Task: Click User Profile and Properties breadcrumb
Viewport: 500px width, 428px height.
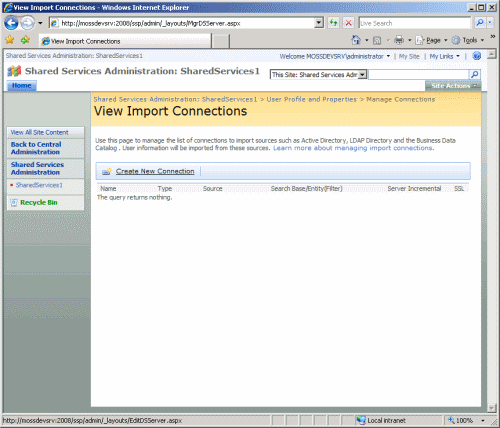Action: point(311,99)
